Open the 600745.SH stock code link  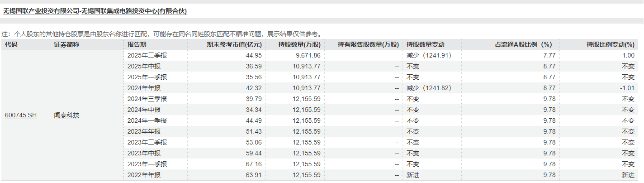(x=20, y=116)
